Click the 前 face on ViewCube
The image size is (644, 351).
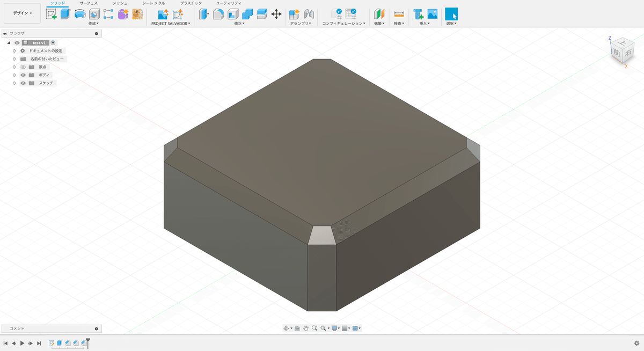pyautogui.click(x=617, y=53)
